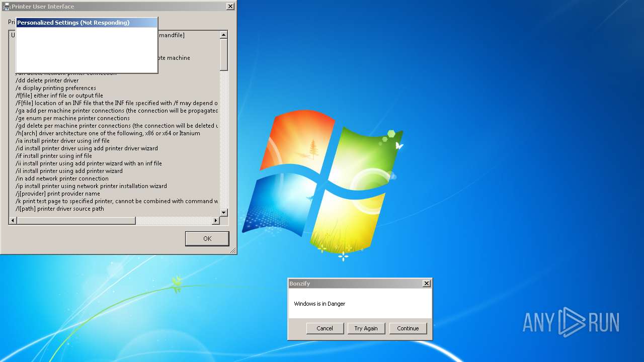
Task: Select line '/f[file] either inf file or output file'
Action: [59, 96]
